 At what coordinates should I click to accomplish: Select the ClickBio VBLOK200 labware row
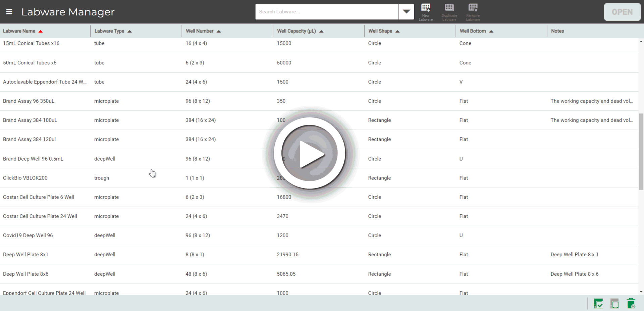[x=25, y=178]
